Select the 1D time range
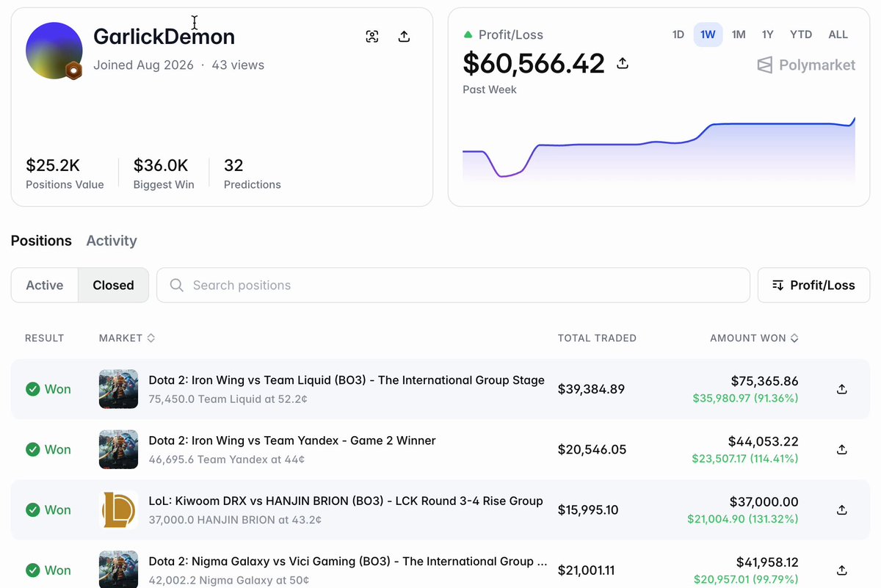 (x=678, y=35)
